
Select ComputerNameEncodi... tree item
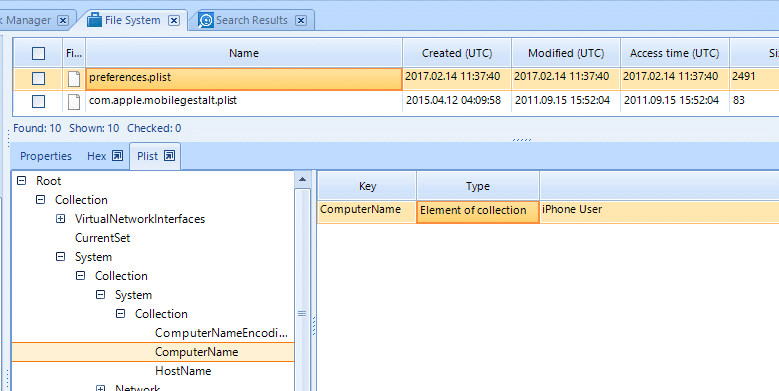[221, 333]
